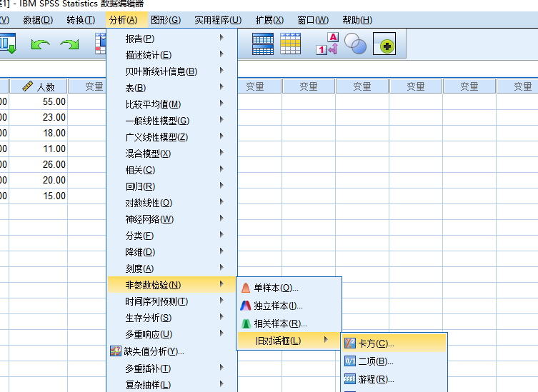Open the 分析(A) menu
Image resolution: width=538 pixels, height=392 pixels.
pyautogui.click(x=123, y=20)
